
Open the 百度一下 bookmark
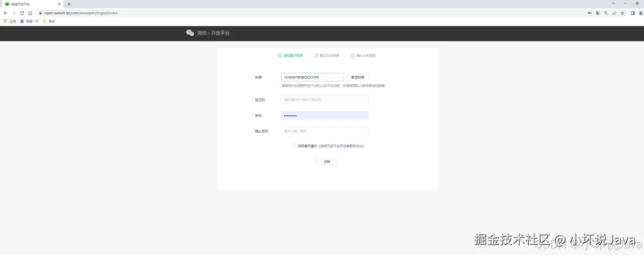tap(30, 21)
